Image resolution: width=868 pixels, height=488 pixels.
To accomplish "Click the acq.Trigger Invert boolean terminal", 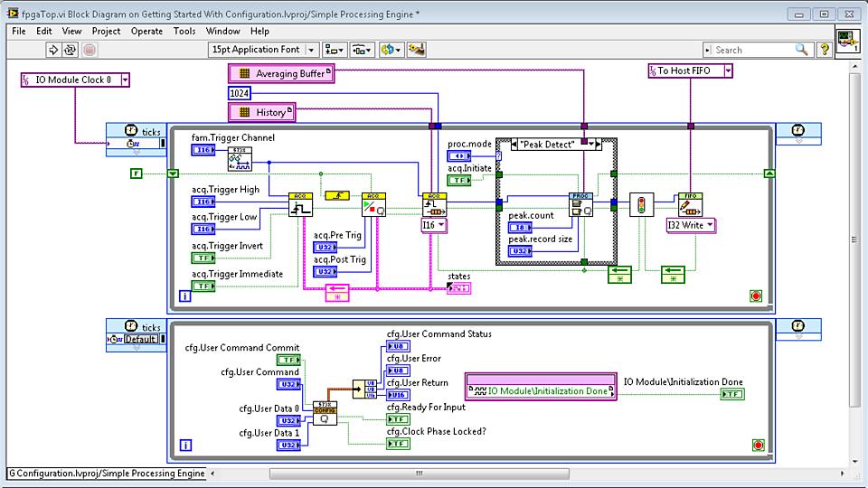I will [x=203, y=258].
